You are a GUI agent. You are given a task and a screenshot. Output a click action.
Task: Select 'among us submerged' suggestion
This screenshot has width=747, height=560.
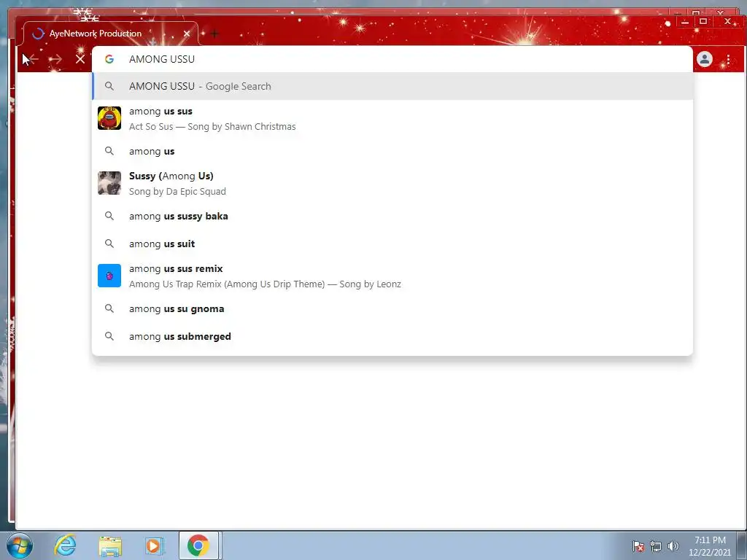pyautogui.click(x=392, y=336)
